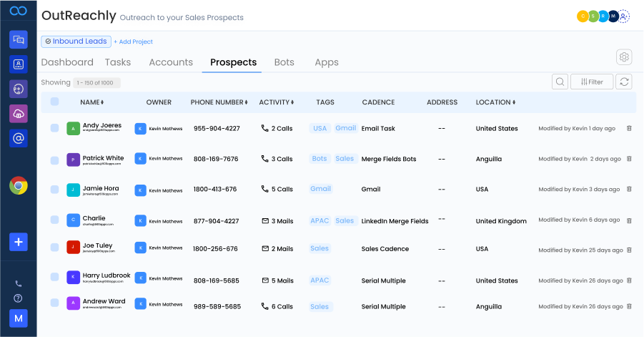644x337 pixels.
Task: Open the contacts sidebar icon
Action: (x=19, y=64)
